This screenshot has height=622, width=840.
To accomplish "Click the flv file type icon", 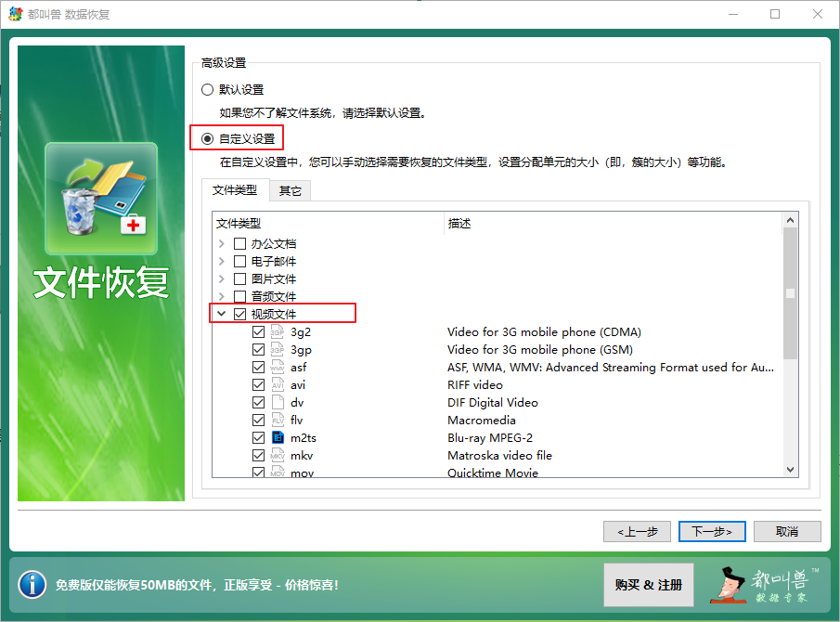I will click(277, 420).
